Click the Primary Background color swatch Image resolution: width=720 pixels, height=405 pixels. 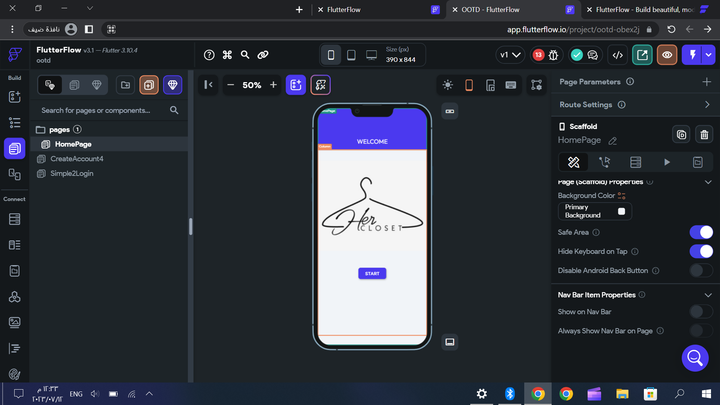[621, 211]
